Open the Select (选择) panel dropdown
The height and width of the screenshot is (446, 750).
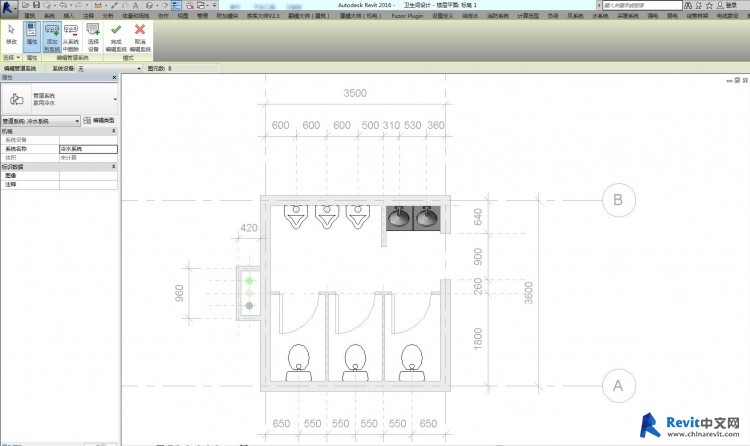click(11, 57)
